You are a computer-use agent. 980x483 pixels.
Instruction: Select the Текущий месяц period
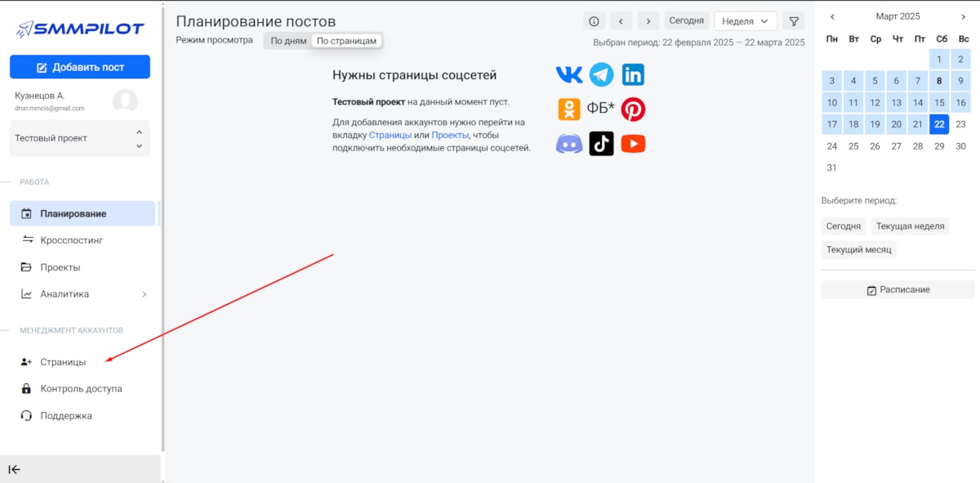(859, 250)
